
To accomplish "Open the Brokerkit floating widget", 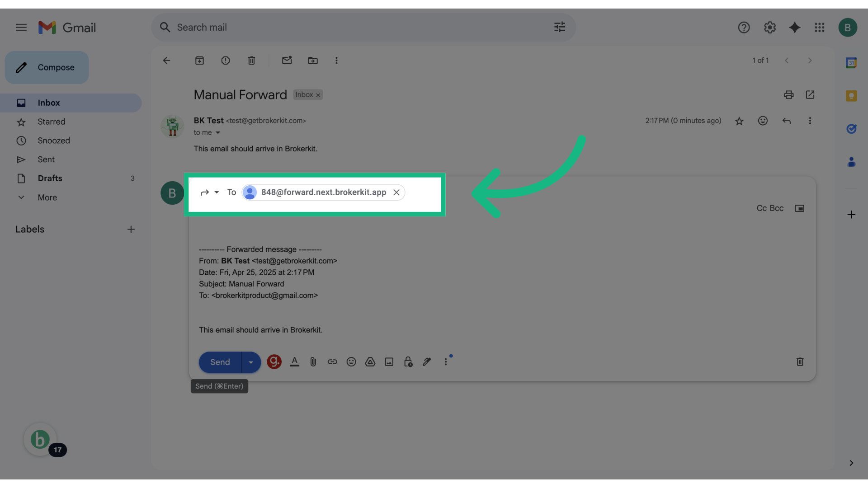I will (40, 440).
